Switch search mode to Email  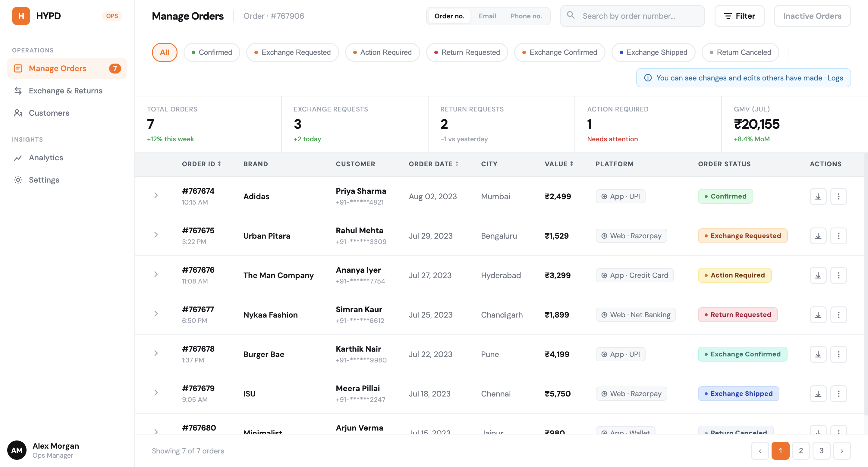tap(487, 16)
